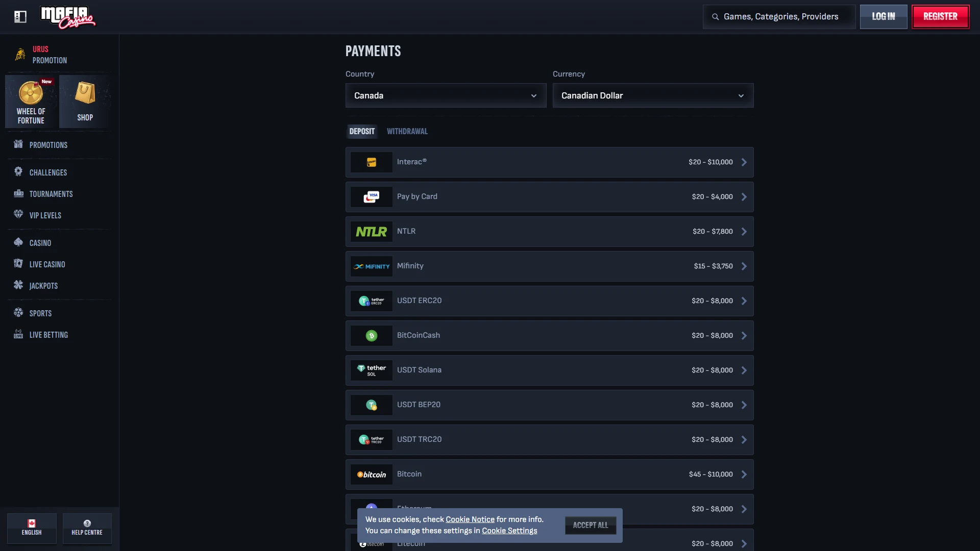This screenshot has height=551, width=980.
Task: Click the Live Casino cards icon
Action: pos(18,264)
